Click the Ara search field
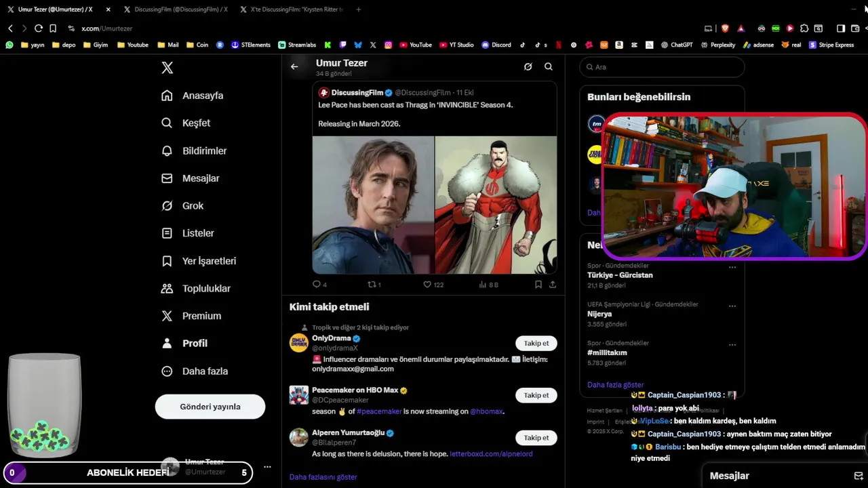 (662, 67)
